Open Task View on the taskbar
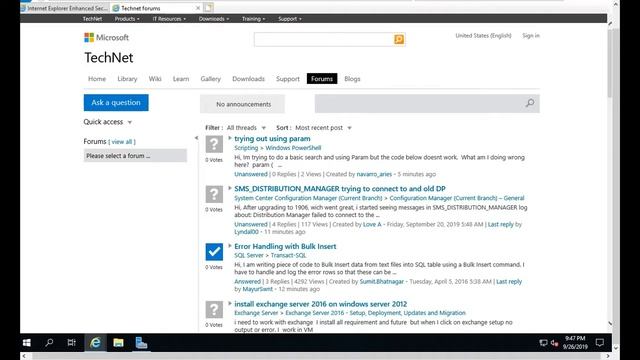Screen dimensions: 640x360 (71, 343)
